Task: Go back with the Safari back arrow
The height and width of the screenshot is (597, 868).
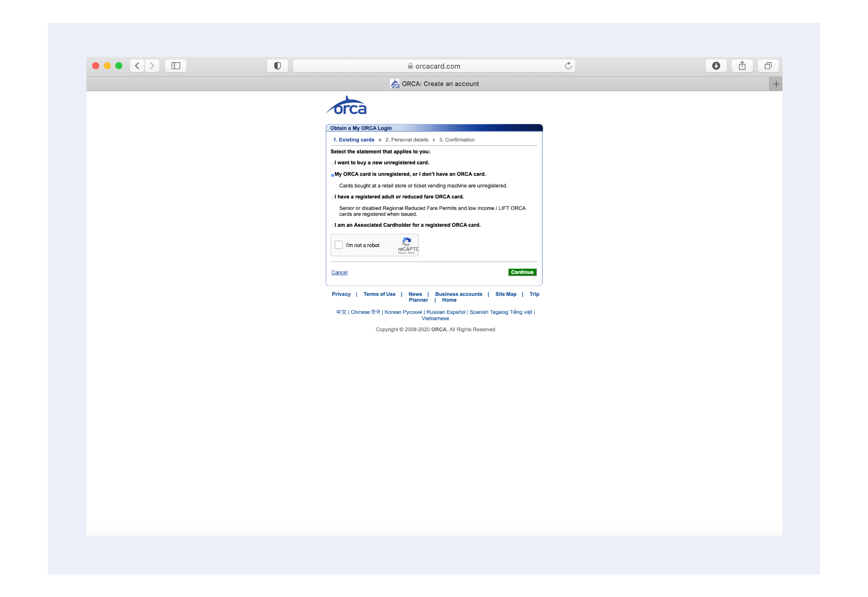Action: pyautogui.click(x=137, y=66)
